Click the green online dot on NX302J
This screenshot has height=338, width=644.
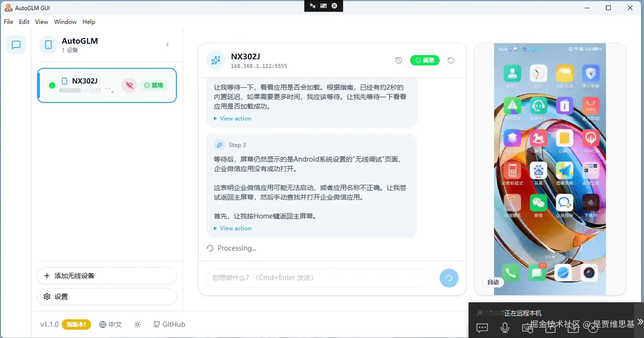tap(52, 85)
